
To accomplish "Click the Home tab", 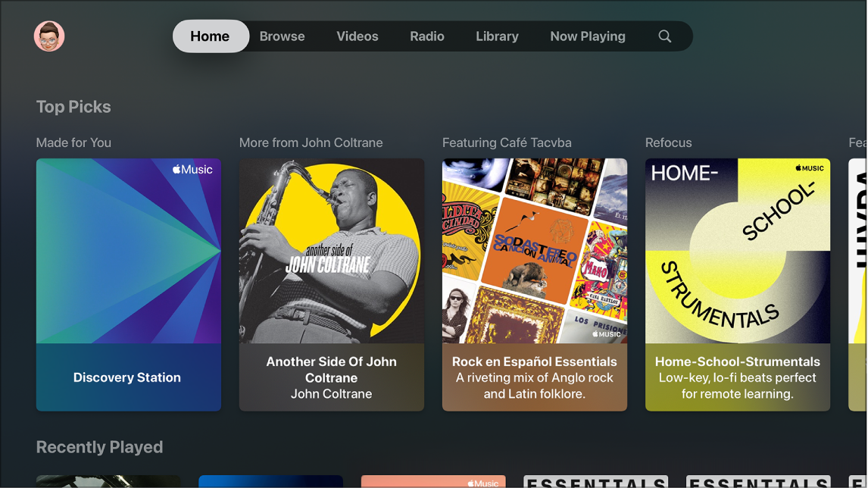I will 210,36.
